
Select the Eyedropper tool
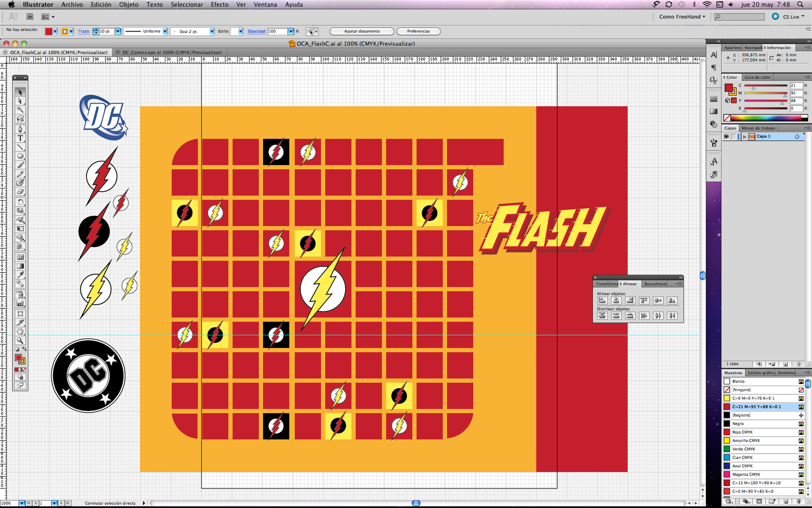tap(20, 275)
